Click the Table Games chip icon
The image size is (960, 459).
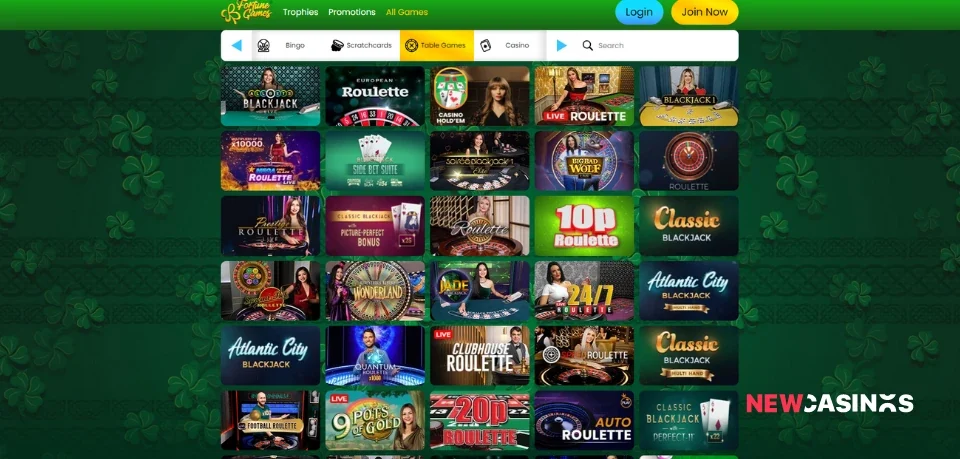click(x=411, y=45)
